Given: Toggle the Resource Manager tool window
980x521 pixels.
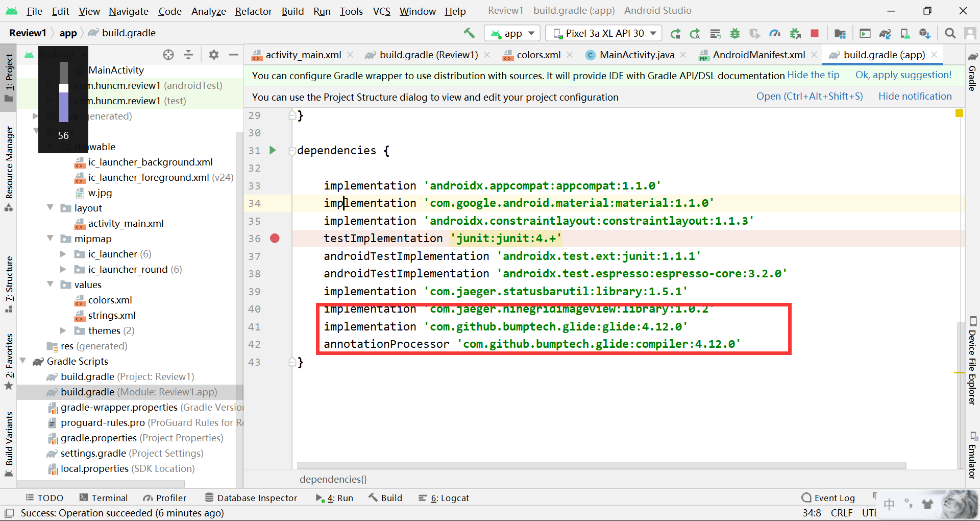Looking at the screenshot, I should (x=9, y=169).
